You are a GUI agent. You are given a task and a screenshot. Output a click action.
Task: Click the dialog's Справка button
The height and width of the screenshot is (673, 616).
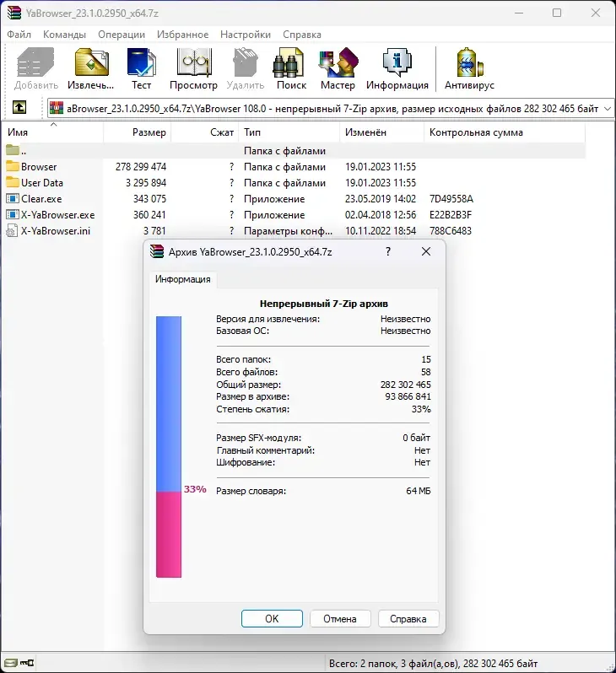tap(408, 618)
